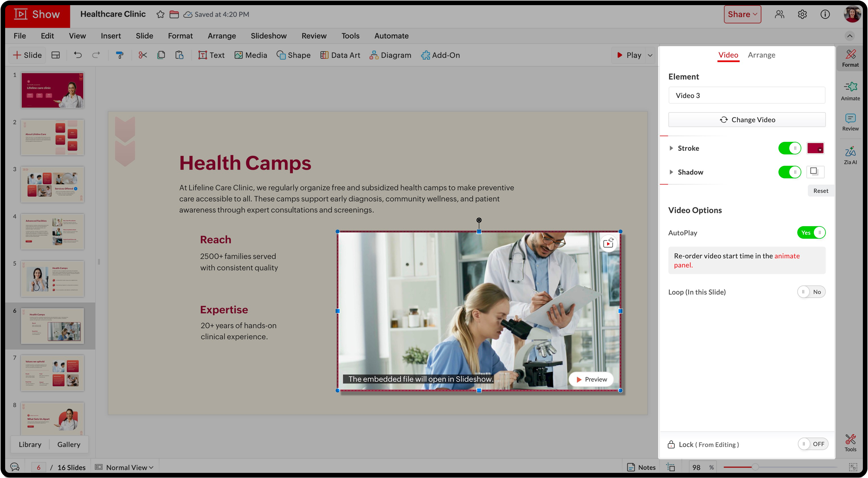Click the Paste clipboard icon
This screenshot has height=478, width=868.
tap(179, 55)
